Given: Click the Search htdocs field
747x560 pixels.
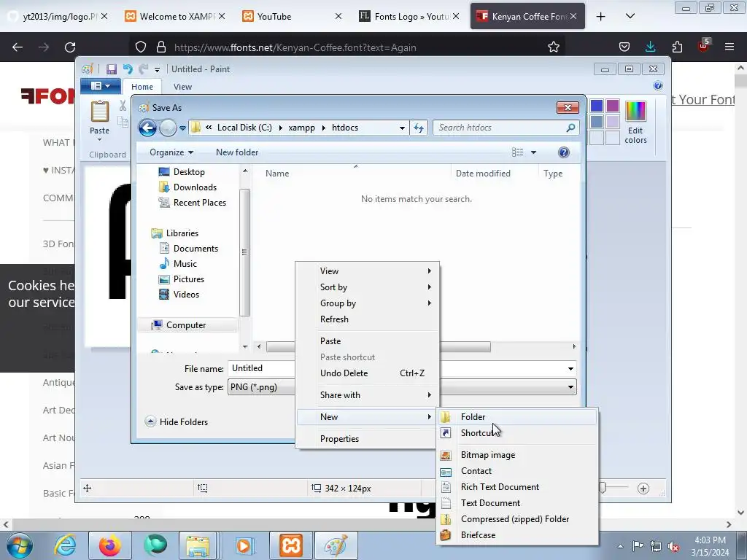Looking at the screenshot, I should [x=500, y=128].
